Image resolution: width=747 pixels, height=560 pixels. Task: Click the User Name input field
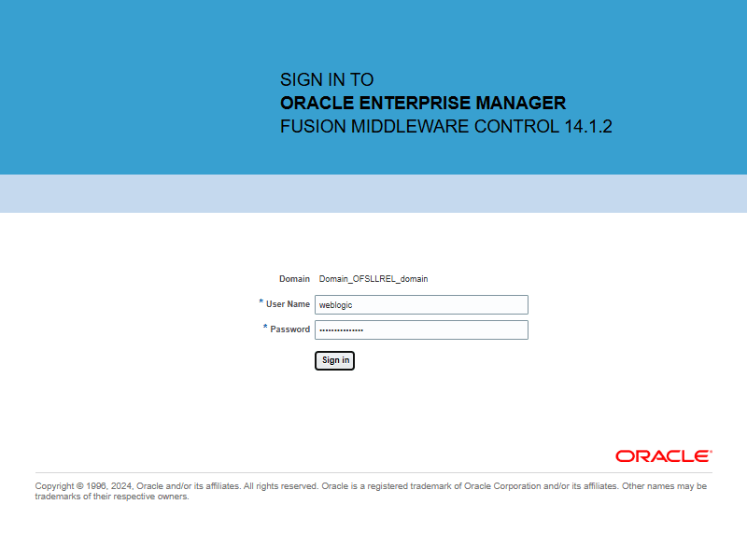[421, 305]
